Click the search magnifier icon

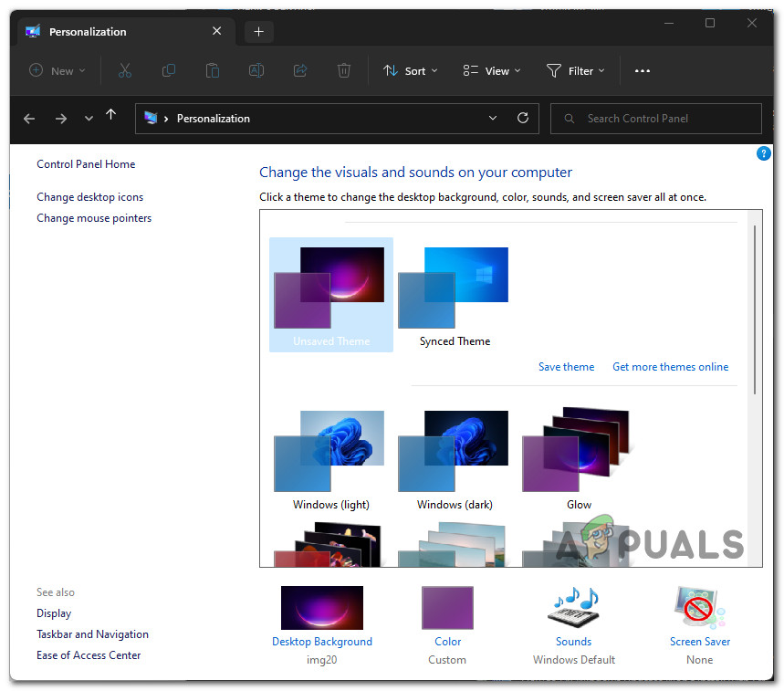pyautogui.click(x=569, y=119)
